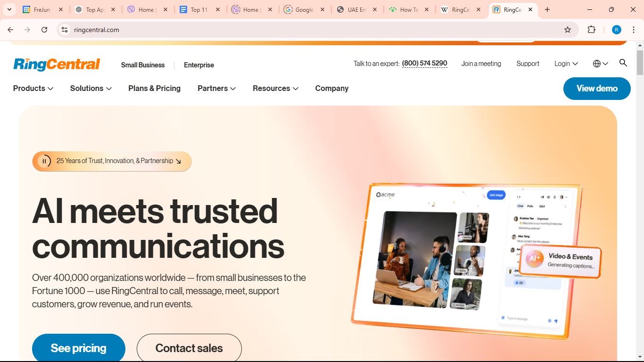Viewport: 644px width, 362px height.
Task: Open the site search magnifier icon
Action: [623, 63]
